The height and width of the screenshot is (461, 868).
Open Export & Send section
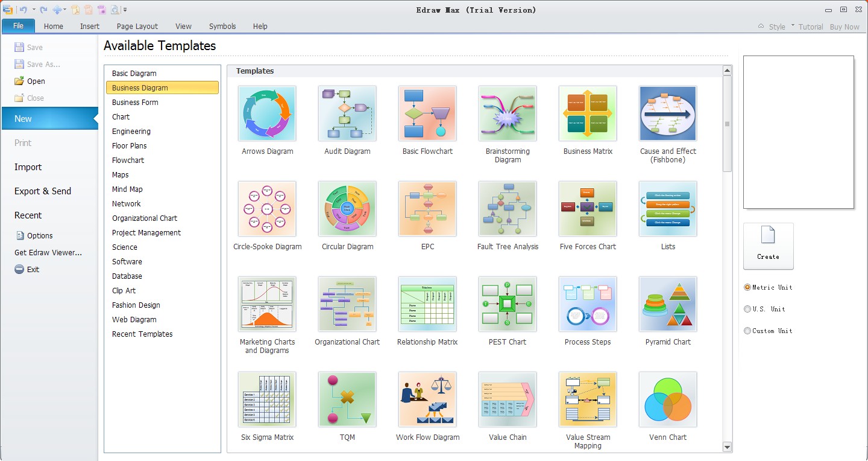pos(43,191)
